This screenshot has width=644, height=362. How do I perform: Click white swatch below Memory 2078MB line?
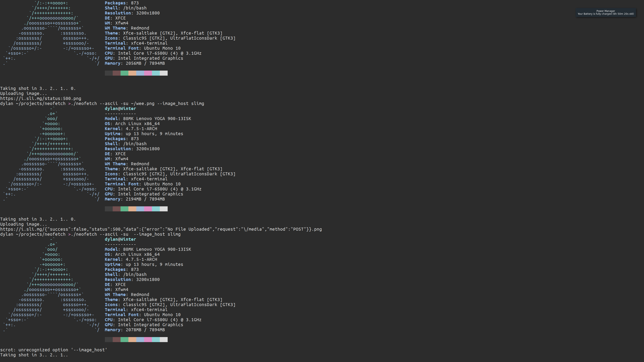click(163, 339)
